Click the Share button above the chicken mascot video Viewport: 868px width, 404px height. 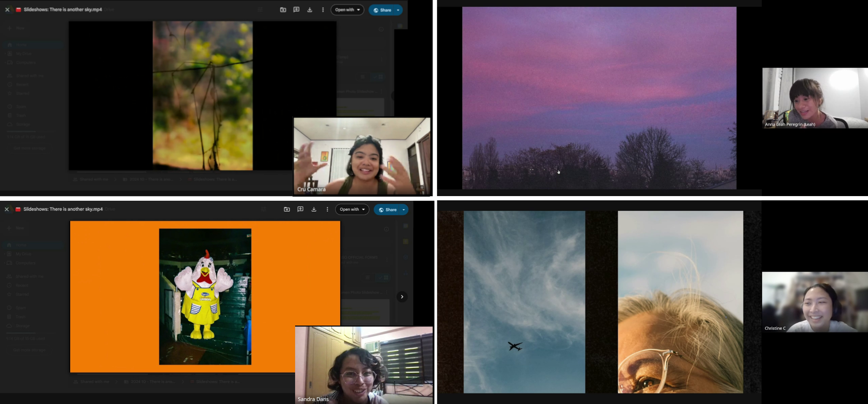pos(388,210)
